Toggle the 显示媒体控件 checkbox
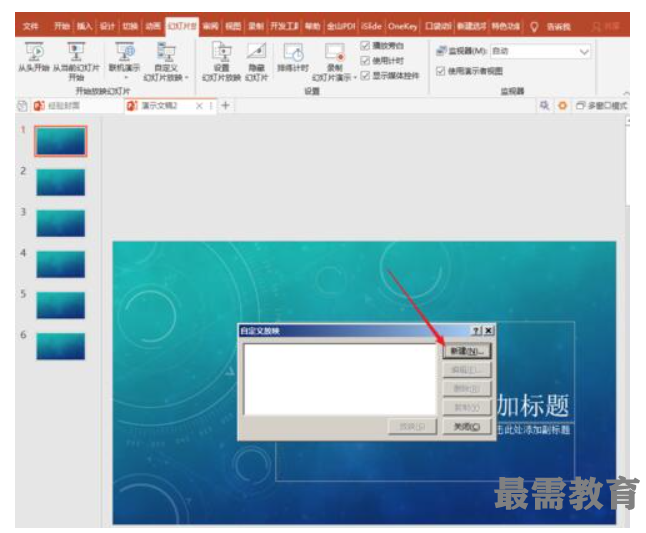 point(365,75)
